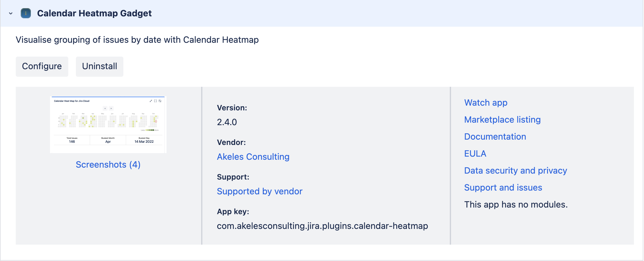Click the darkest green heatmap legend swatch
Image resolution: width=644 pixels, height=261 pixels.
click(153, 130)
